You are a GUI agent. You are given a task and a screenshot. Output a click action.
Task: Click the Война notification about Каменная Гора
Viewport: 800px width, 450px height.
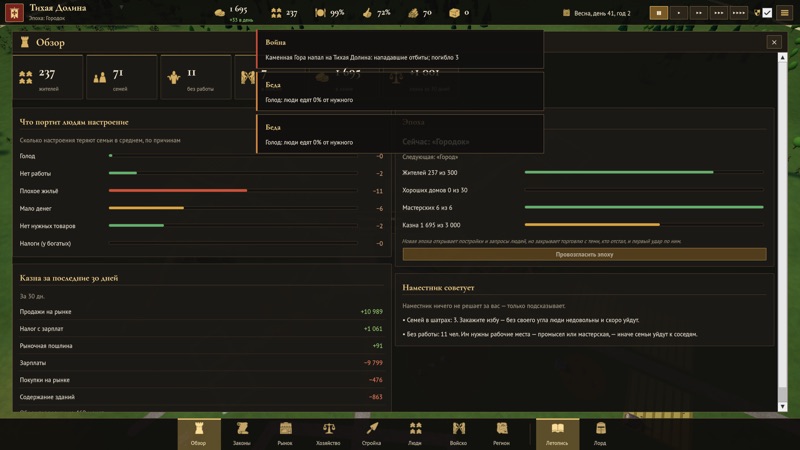click(x=400, y=49)
